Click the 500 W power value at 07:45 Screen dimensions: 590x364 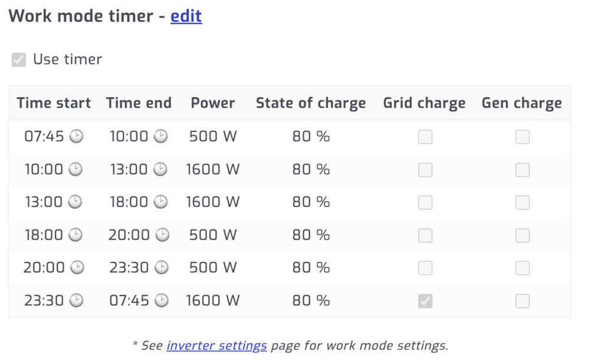[x=212, y=137]
